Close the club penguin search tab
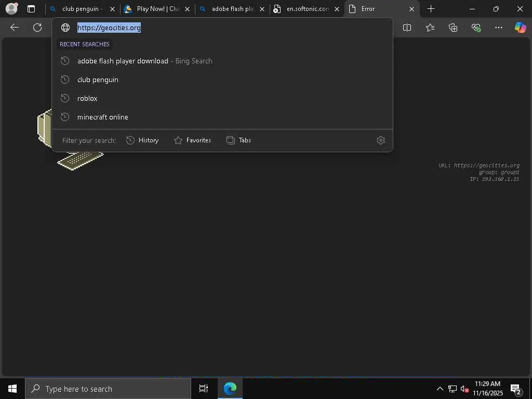Viewport: 532px width, 399px height. pyautogui.click(x=112, y=9)
